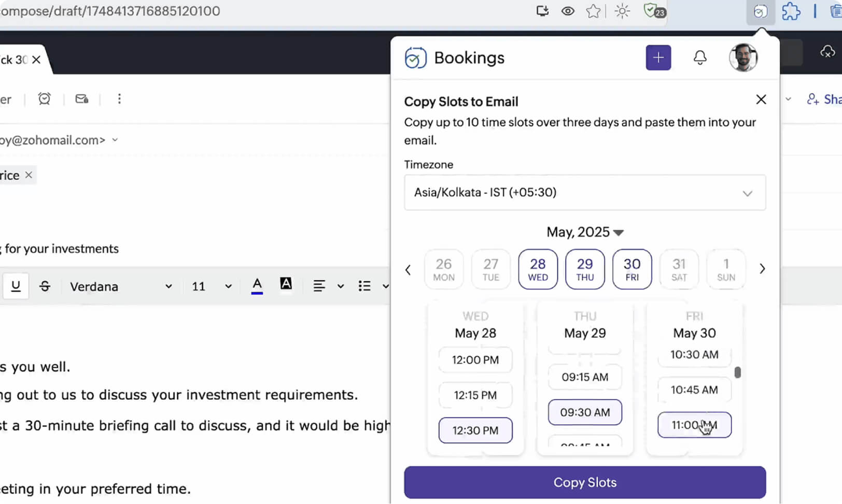Click the eye reading mode icon in toolbar
The image size is (842, 504).
[568, 11]
